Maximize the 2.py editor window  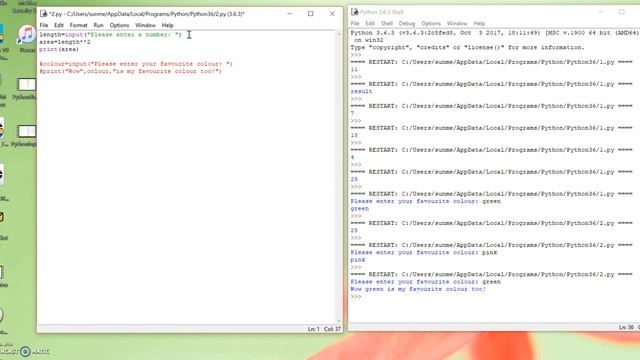(x=311, y=13)
